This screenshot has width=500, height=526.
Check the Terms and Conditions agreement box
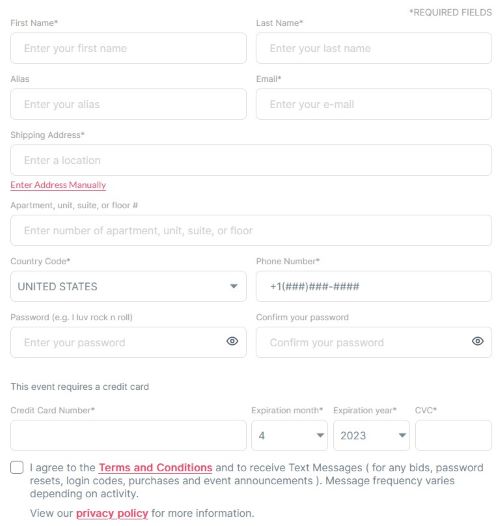click(17, 467)
